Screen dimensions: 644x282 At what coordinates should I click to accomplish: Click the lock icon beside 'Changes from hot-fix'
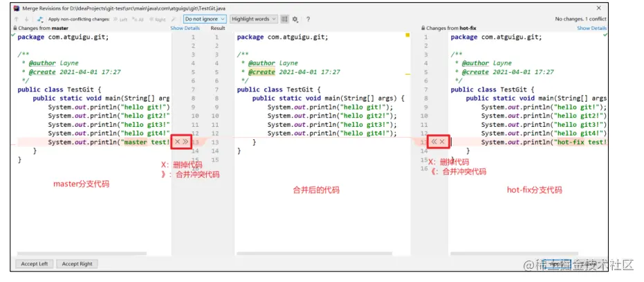423,28
